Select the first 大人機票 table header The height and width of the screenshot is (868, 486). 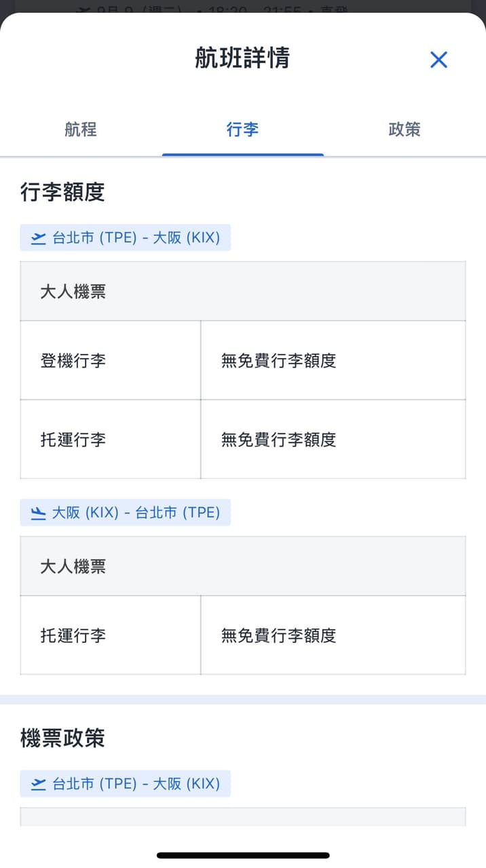(243, 292)
